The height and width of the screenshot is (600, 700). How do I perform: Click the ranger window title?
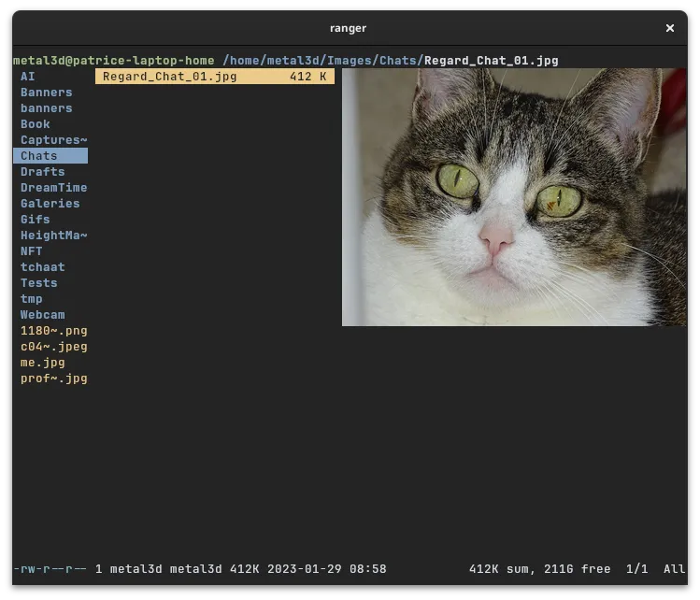pyautogui.click(x=349, y=28)
